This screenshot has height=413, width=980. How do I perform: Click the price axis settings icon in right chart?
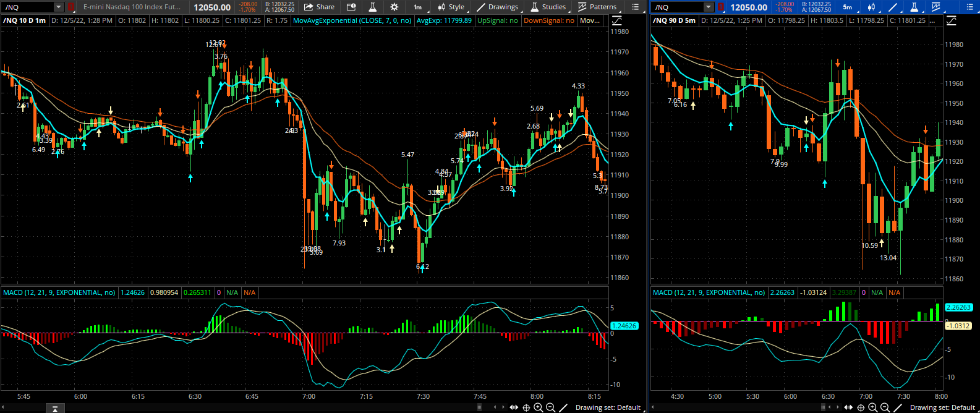[951, 20]
